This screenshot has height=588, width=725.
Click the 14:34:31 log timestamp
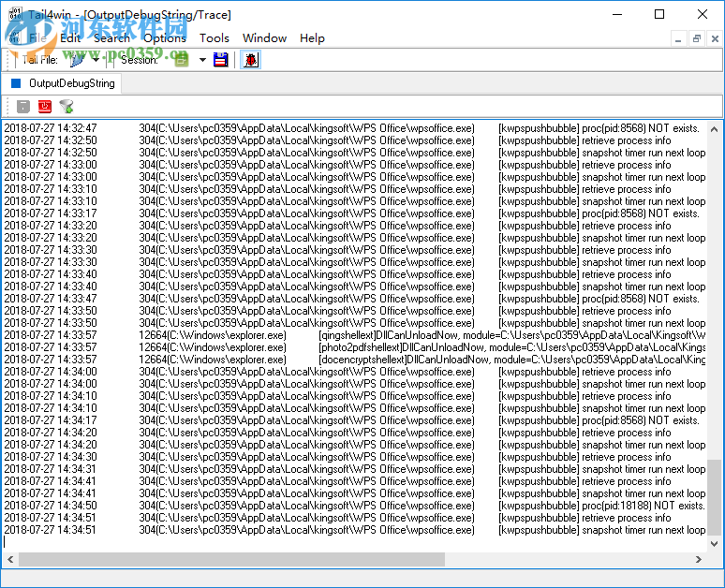[51, 469]
